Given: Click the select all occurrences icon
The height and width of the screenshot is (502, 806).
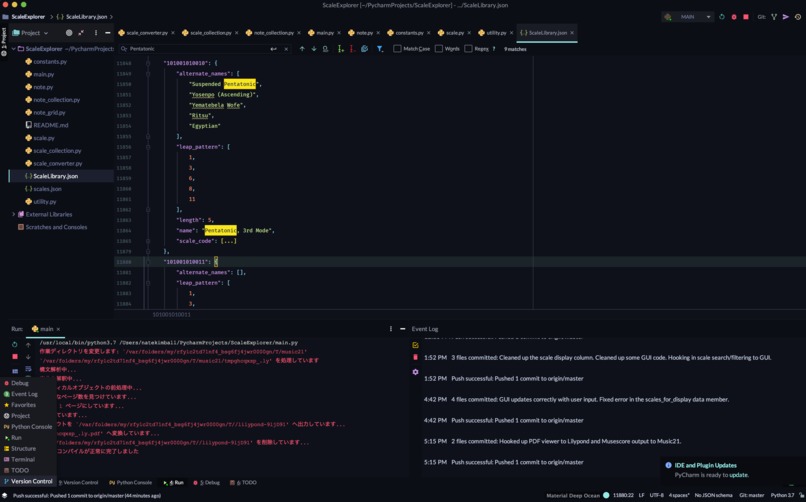Looking at the screenshot, I should [x=364, y=49].
